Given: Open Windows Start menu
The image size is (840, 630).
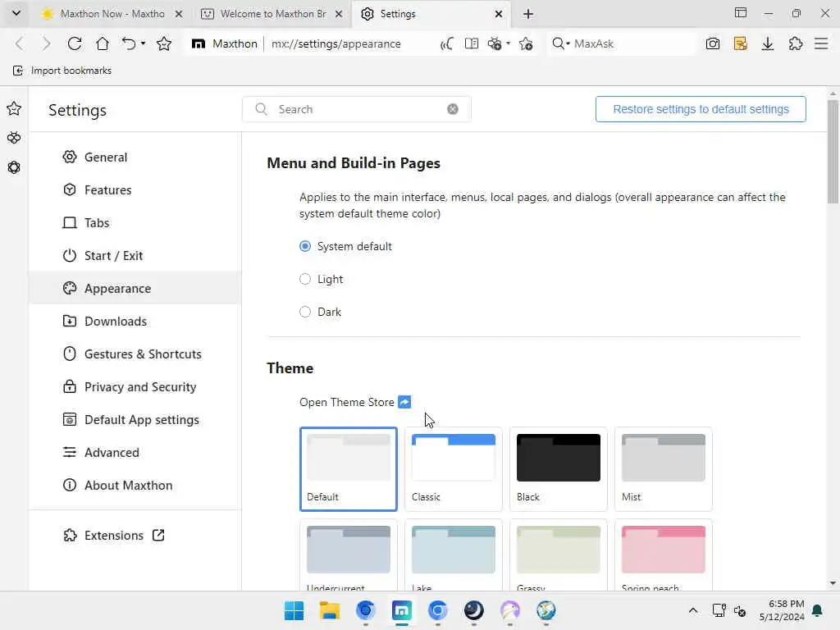Looking at the screenshot, I should pyautogui.click(x=294, y=610).
